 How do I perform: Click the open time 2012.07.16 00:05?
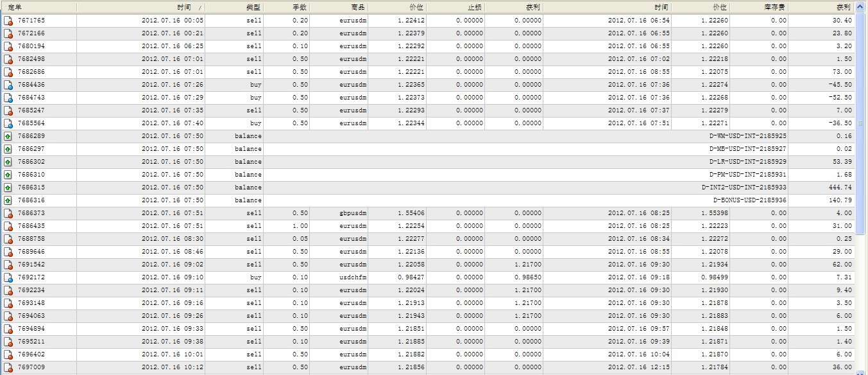(x=173, y=21)
